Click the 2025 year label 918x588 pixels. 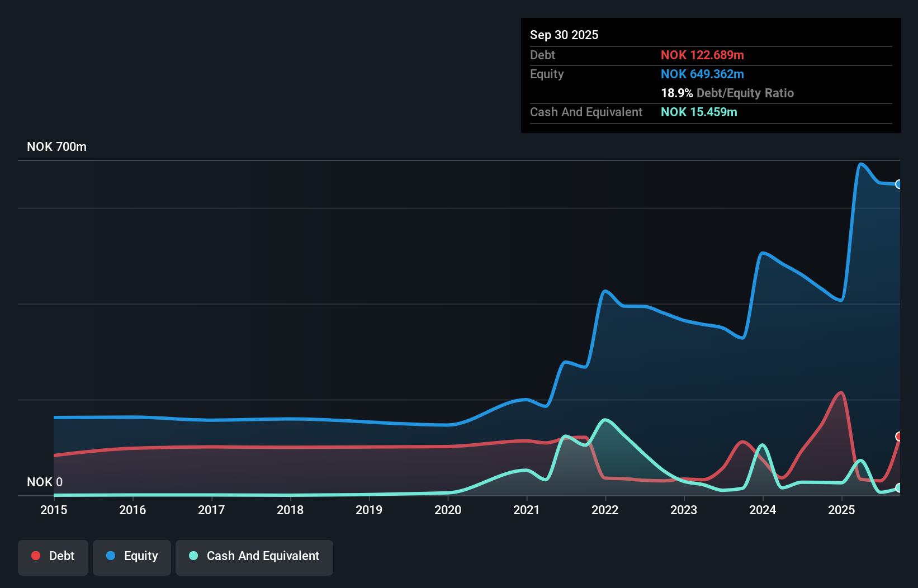pos(842,510)
